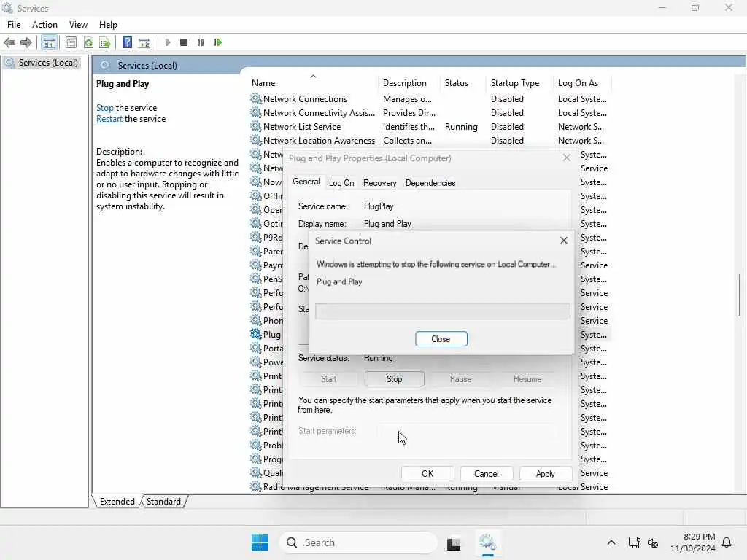Open the File menu
This screenshot has width=747, height=560.
[14, 25]
